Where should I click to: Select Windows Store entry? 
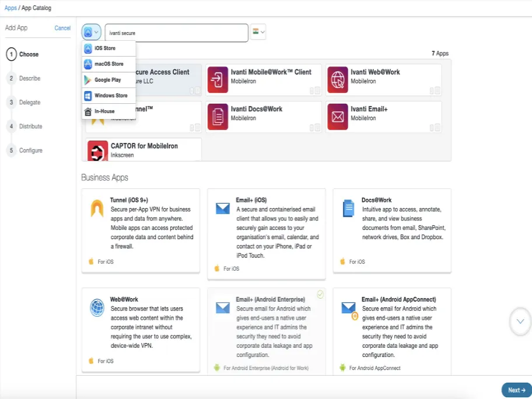pos(108,96)
